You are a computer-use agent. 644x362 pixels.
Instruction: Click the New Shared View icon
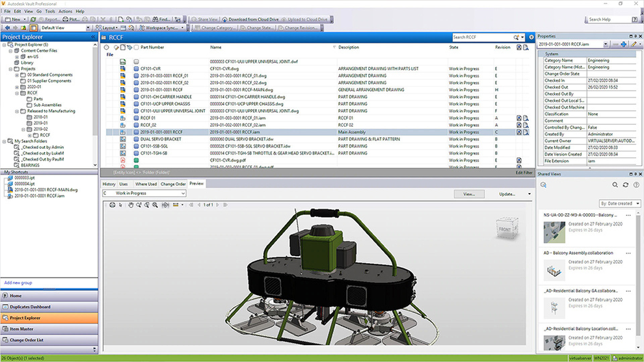pos(543,185)
